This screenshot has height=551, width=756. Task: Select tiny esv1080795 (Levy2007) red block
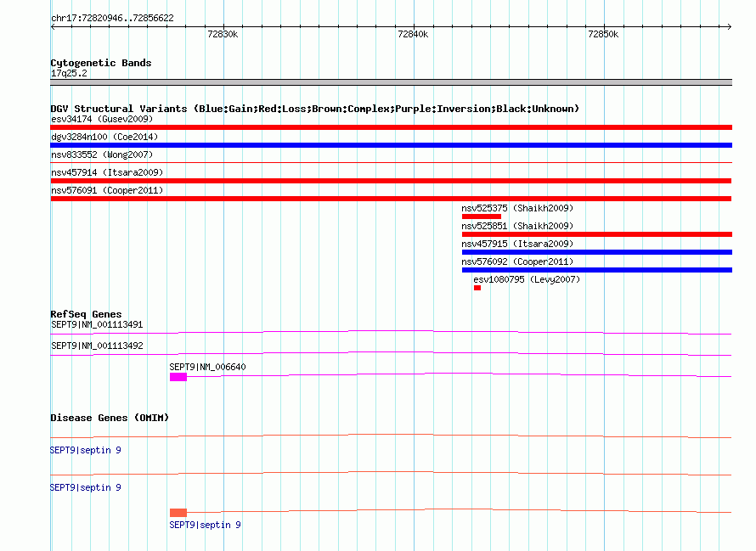[x=477, y=288]
